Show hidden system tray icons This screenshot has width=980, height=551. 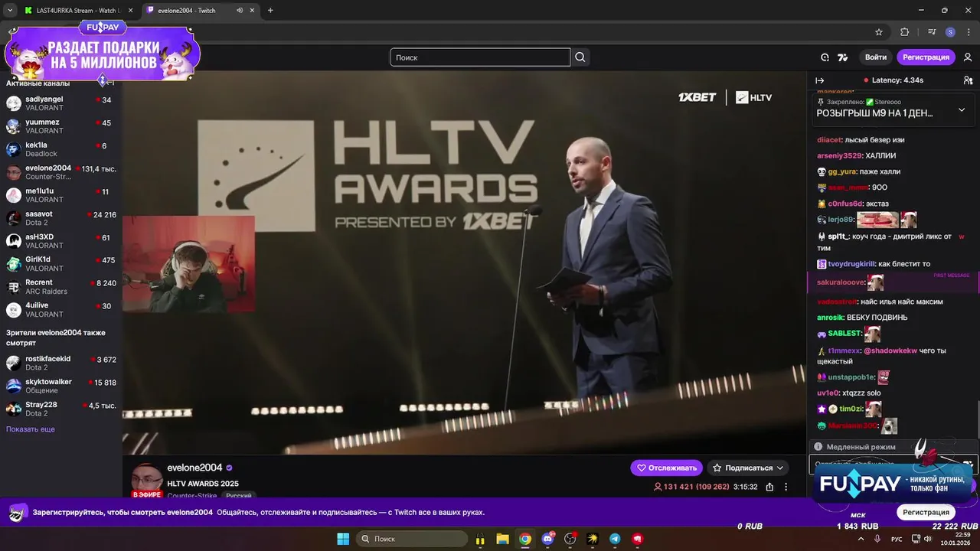point(861,539)
